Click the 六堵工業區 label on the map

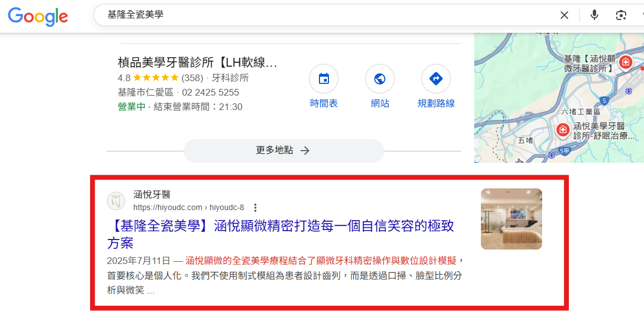click(x=581, y=112)
